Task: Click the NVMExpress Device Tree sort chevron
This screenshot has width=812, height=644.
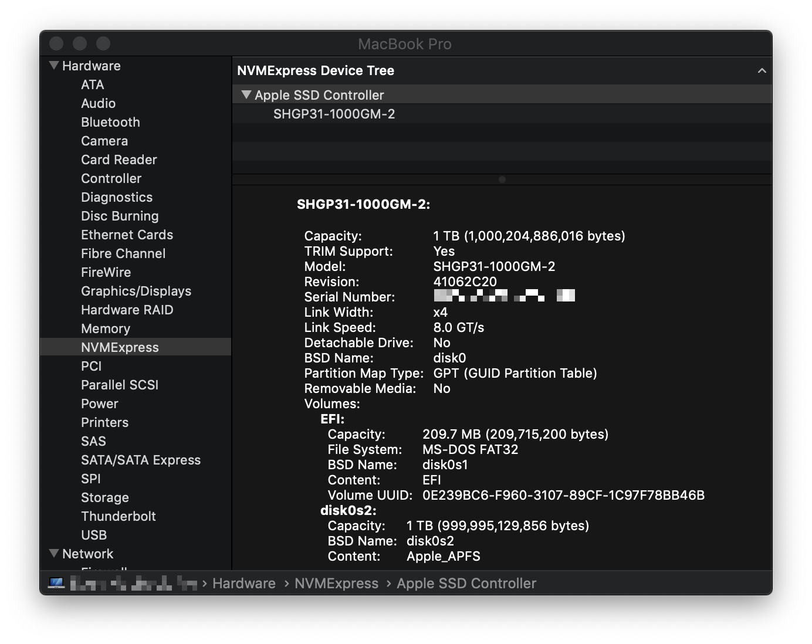Action: point(762,70)
